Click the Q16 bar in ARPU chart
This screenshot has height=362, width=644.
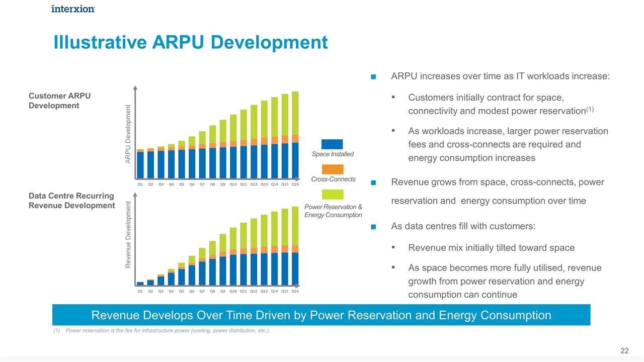[295, 135]
